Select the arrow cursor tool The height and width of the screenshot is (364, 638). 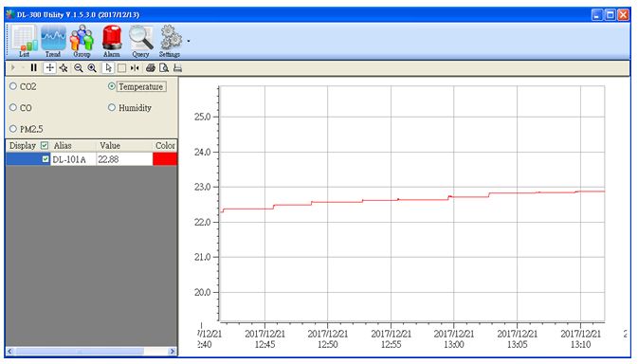[108, 68]
